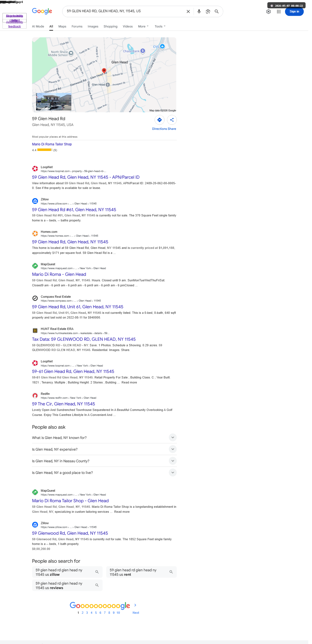Open the Street View thumbnail on the map
This screenshot has height=644, width=312.
[54, 102]
